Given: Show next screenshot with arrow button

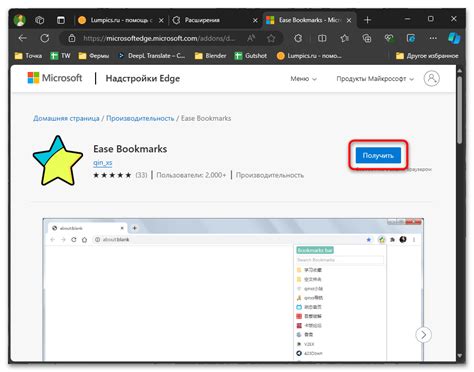Looking at the screenshot, I should click(x=423, y=335).
